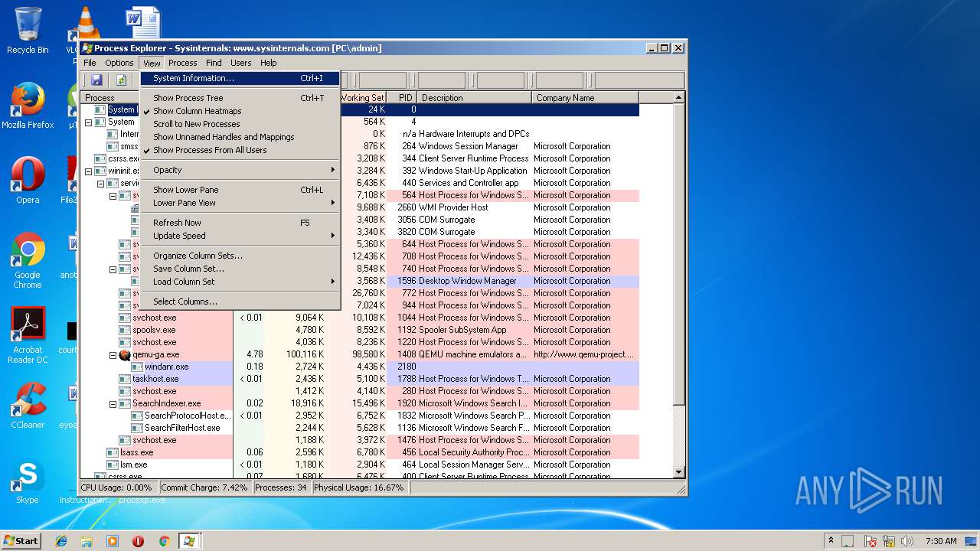Open Windows Explorer folder in taskbar
This screenshot has width=980, height=551.
click(87, 541)
